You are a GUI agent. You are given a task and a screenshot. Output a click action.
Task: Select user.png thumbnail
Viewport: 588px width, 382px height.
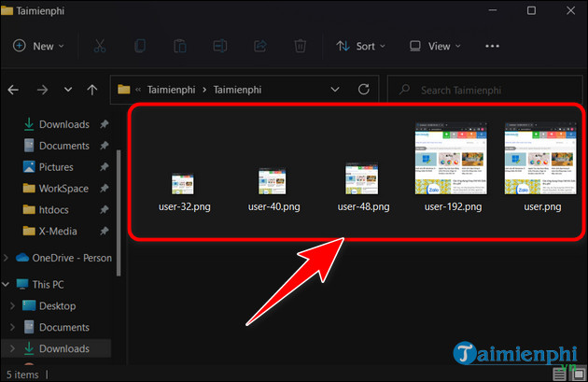[x=540, y=158]
